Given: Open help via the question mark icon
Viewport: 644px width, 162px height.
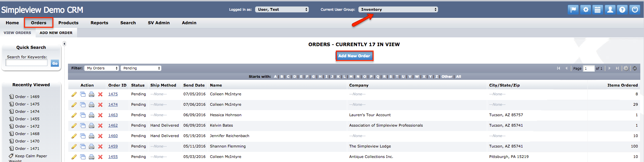Looking at the screenshot, I should coord(622,9).
